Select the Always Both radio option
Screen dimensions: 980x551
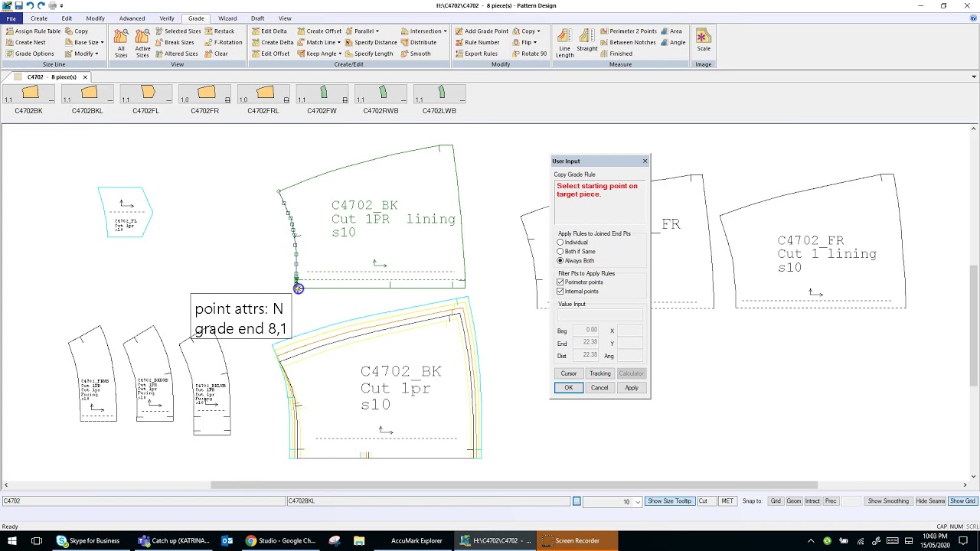click(x=560, y=261)
